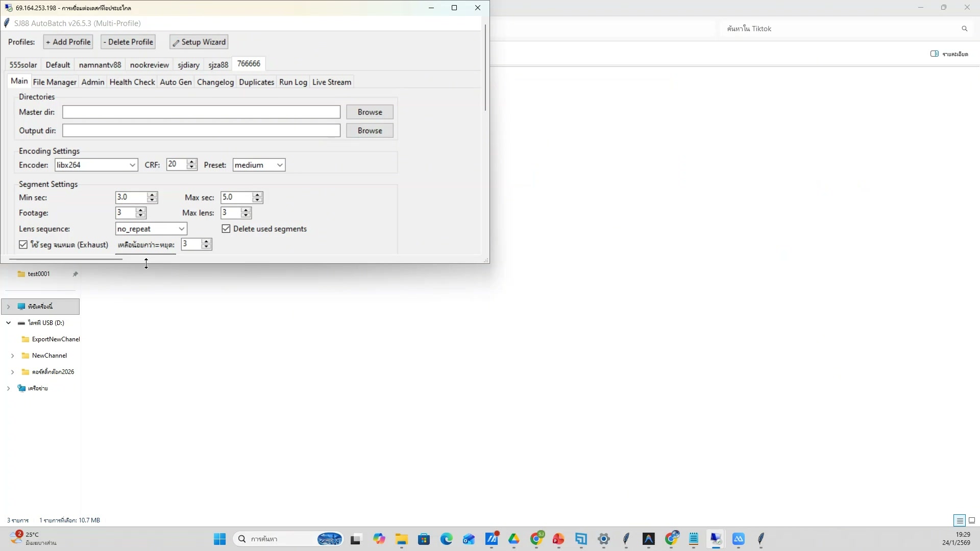Switch to the Health Check tab
This screenshot has height=551, width=980.
point(132,82)
